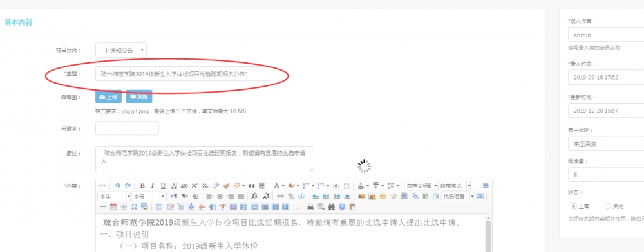Click the 浏览 browse button
Screen dimensions: 644x252
click(x=139, y=97)
